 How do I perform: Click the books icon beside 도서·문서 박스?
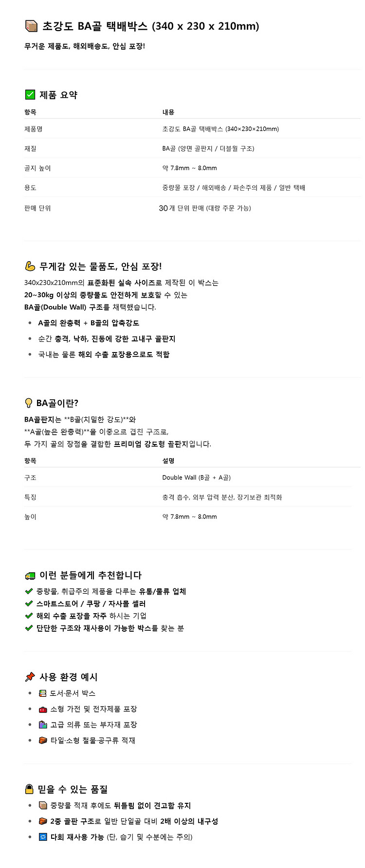tap(43, 693)
